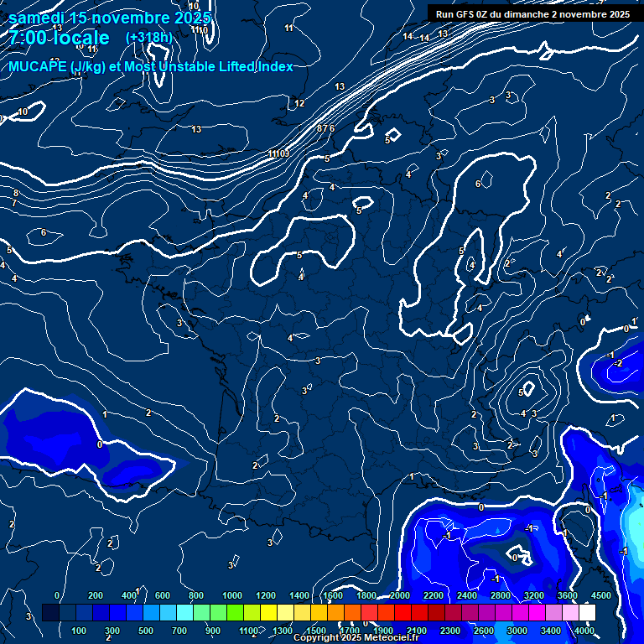Select the white swatch at the legend's end
Viewport: 644px width, 644px height.
click(x=587, y=612)
